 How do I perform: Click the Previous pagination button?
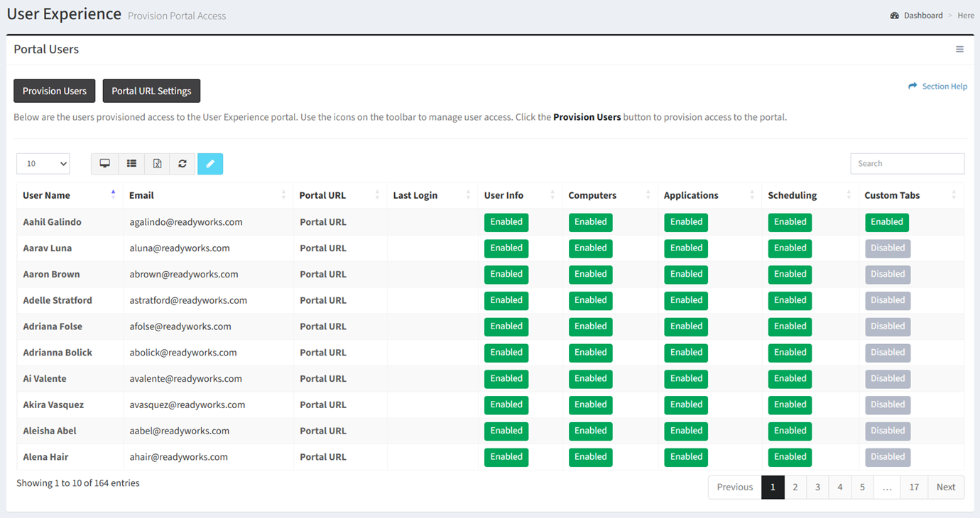[735, 487]
